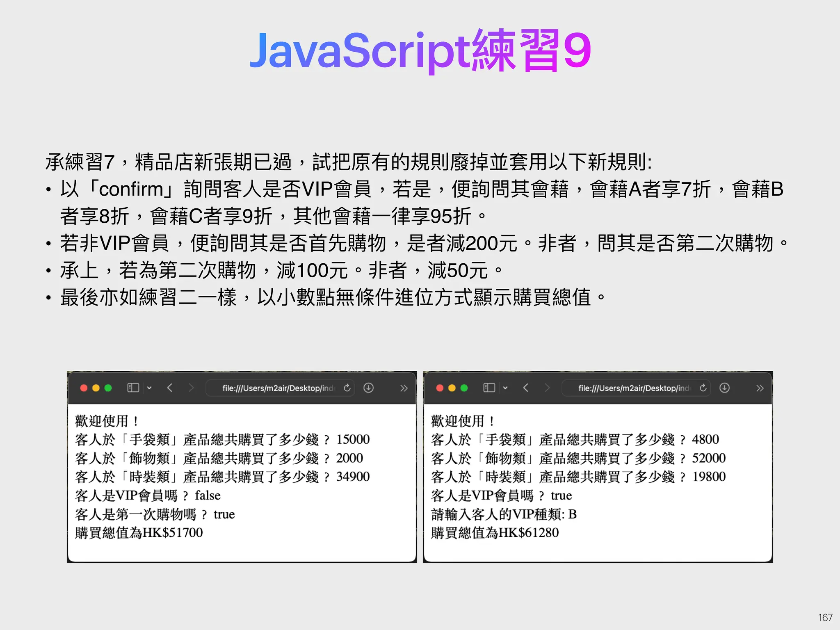Click the line '客人是VIP會員嗎？ true'

pyautogui.click(x=502, y=495)
